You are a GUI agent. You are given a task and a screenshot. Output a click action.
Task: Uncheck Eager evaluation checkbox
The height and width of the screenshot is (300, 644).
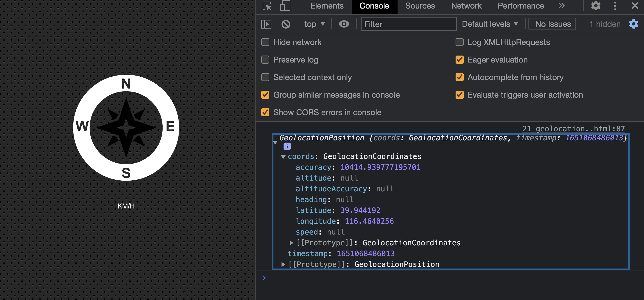tap(459, 60)
